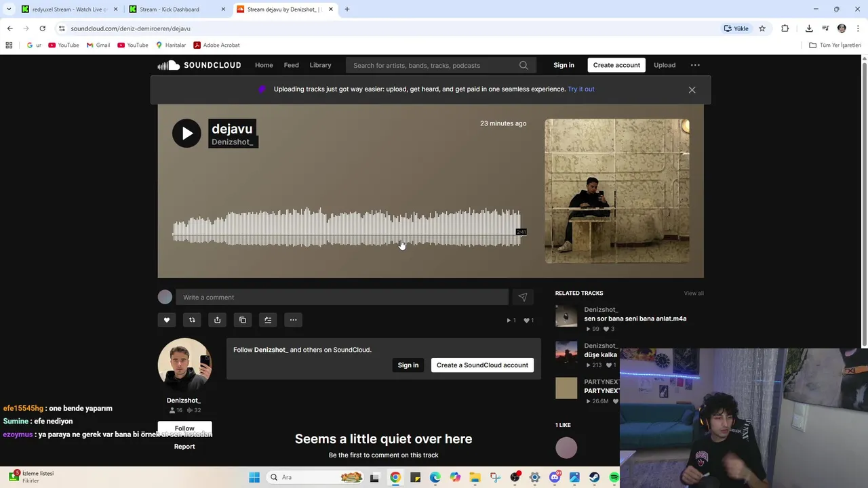View site information icon in address bar

tap(62, 28)
